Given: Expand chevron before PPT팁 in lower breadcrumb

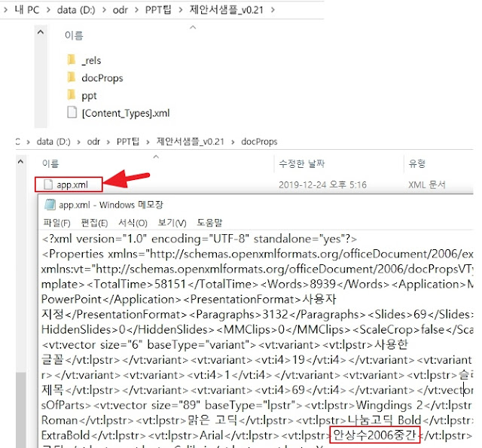Looking at the screenshot, I should (108, 142).
